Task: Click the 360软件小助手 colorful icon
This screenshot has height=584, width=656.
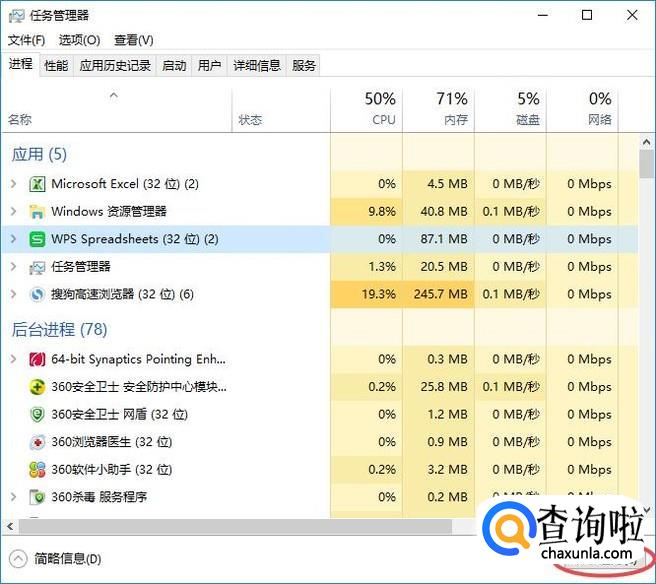Action: [37, 470]
